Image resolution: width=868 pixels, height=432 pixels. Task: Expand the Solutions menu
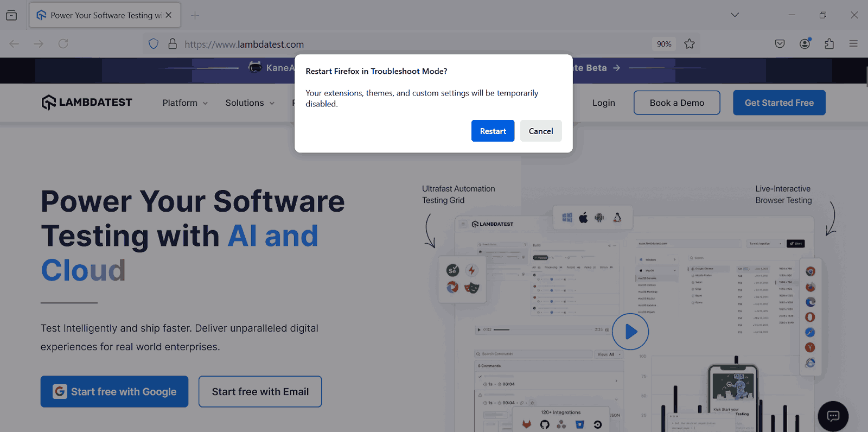coord(250,103)
